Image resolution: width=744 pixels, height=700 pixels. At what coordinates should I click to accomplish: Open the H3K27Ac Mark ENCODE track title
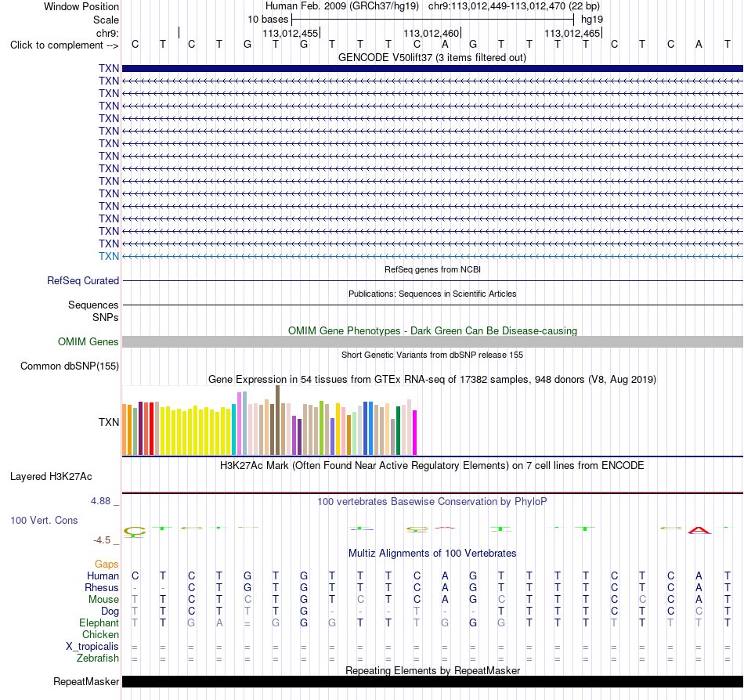[x=432, y=466]
